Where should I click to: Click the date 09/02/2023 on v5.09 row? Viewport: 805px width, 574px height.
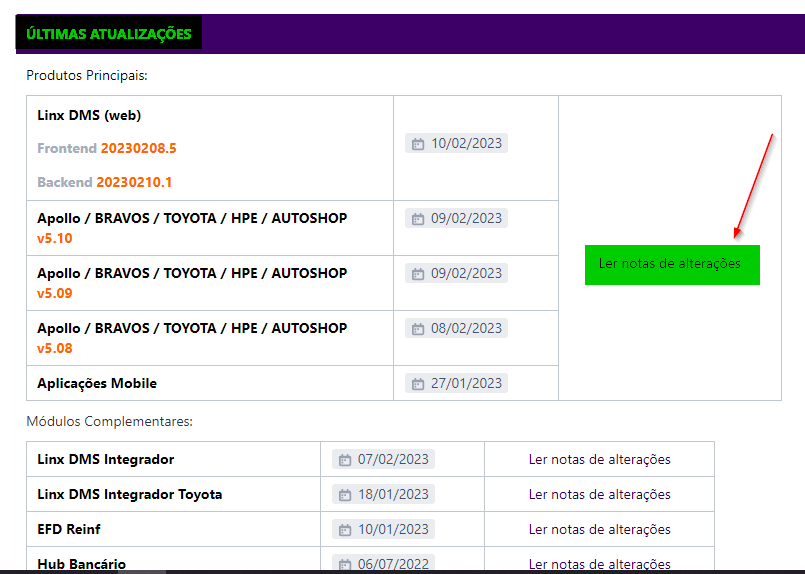(466, 273)
